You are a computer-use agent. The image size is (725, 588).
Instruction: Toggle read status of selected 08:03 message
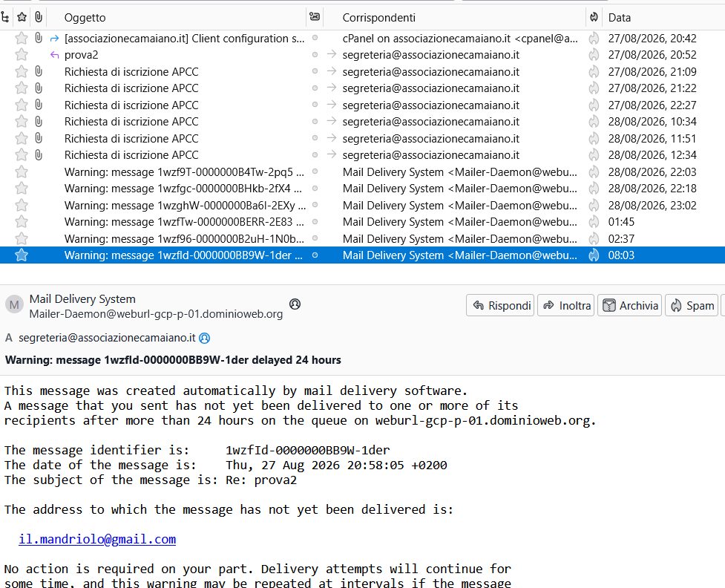(x=315, y=255)
